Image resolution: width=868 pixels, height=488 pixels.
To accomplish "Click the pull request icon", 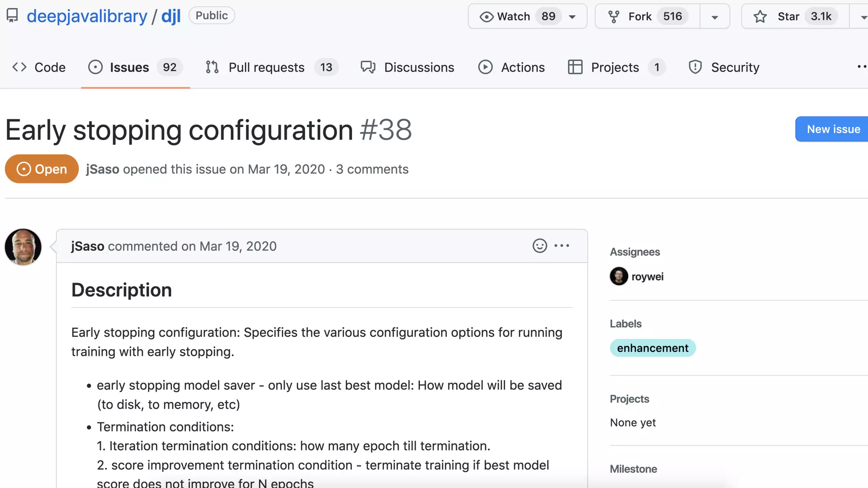I will coord(212,67).
